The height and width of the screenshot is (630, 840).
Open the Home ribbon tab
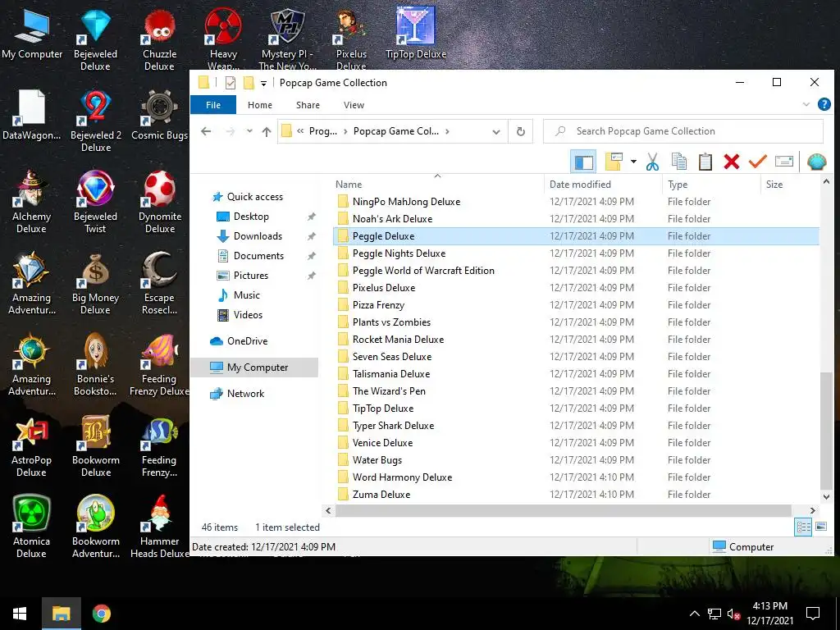(260, 105)
